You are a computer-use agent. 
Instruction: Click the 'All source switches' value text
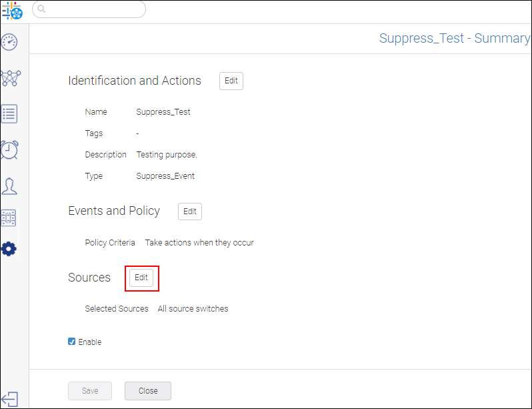click(x=193, y=309)
